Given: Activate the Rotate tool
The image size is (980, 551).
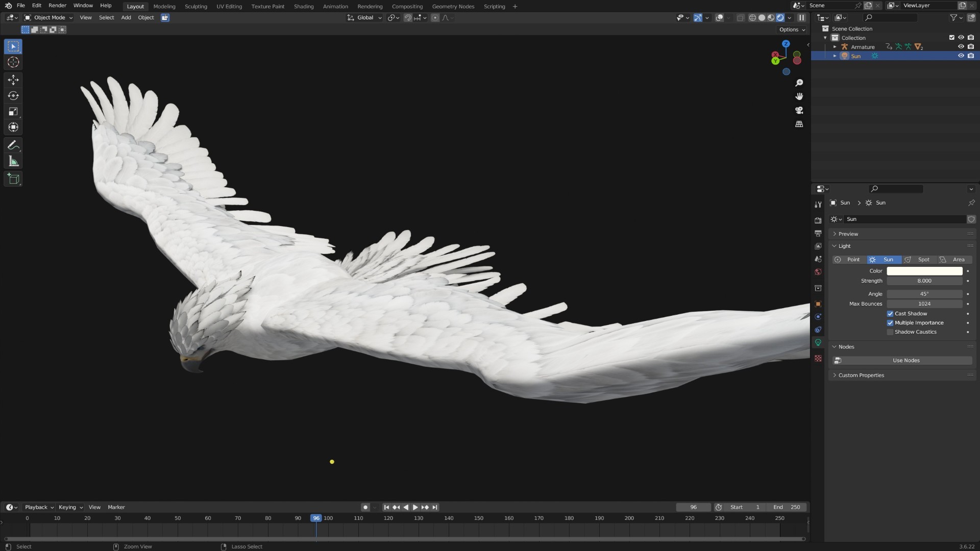Looking at the screenshot, I should coord(13,95).
